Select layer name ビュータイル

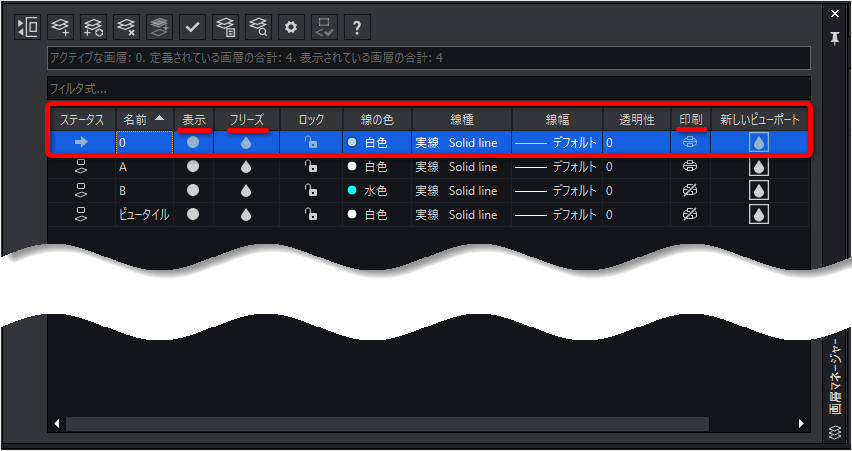[144, 214]
